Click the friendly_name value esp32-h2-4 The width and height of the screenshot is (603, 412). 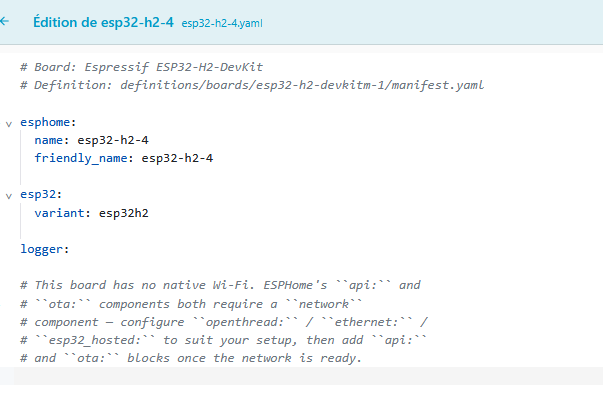tap(177, 158)
